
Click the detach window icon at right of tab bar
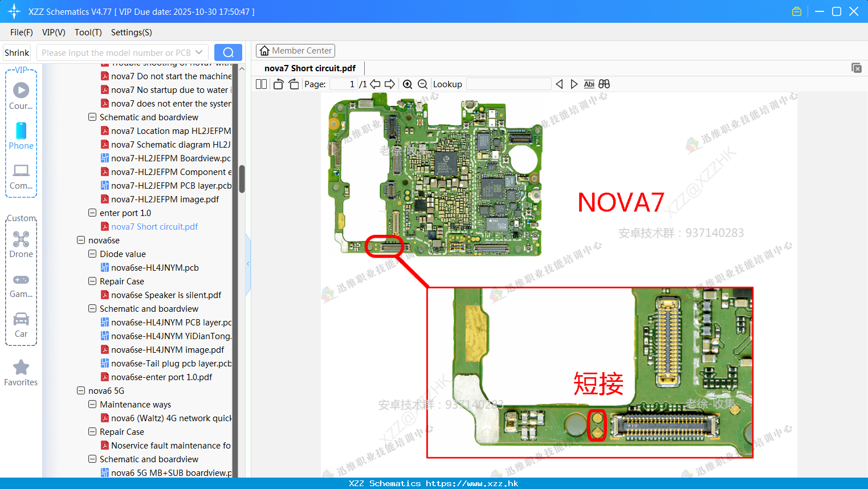pos(857,68)
